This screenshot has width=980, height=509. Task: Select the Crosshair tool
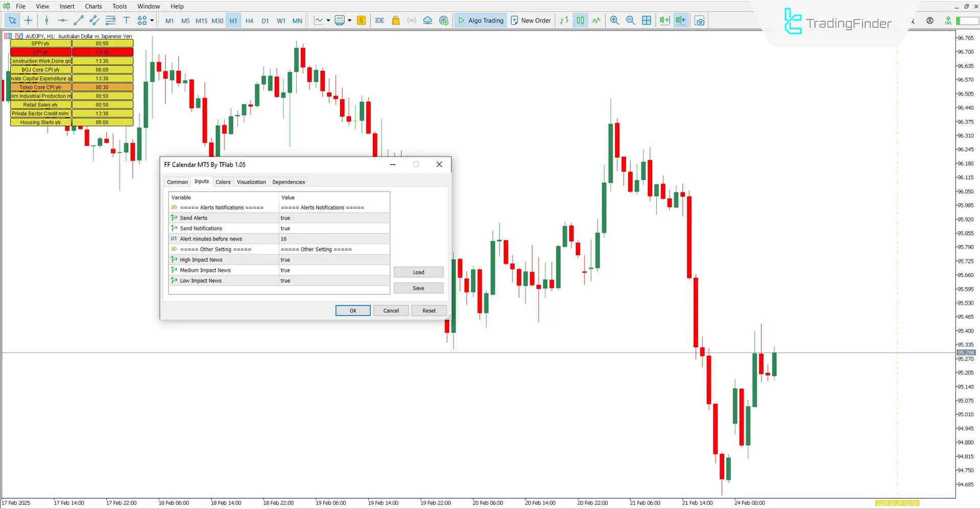tap(28, 20)
